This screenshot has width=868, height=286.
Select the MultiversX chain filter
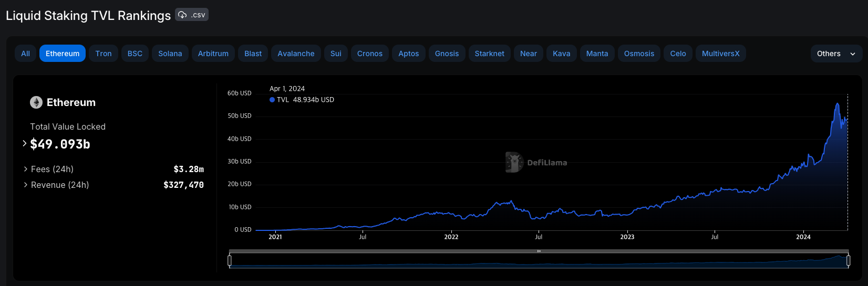point(720,54)
